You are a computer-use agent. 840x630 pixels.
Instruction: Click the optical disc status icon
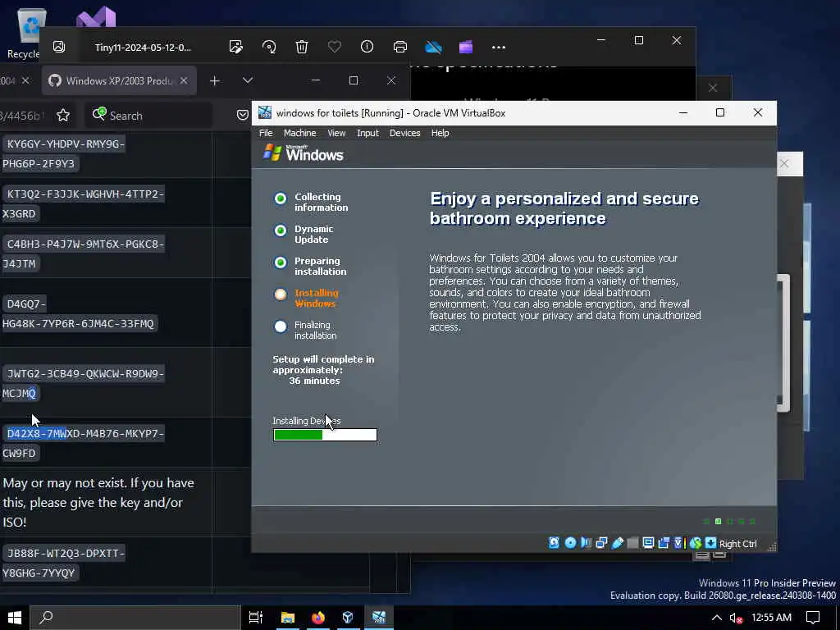[x=571, y=543]
